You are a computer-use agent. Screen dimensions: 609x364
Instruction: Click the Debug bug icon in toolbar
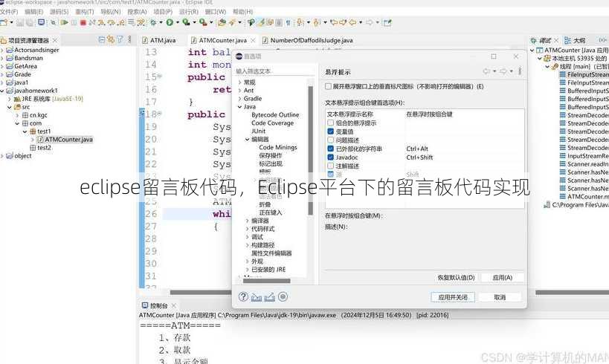[153, 22]
